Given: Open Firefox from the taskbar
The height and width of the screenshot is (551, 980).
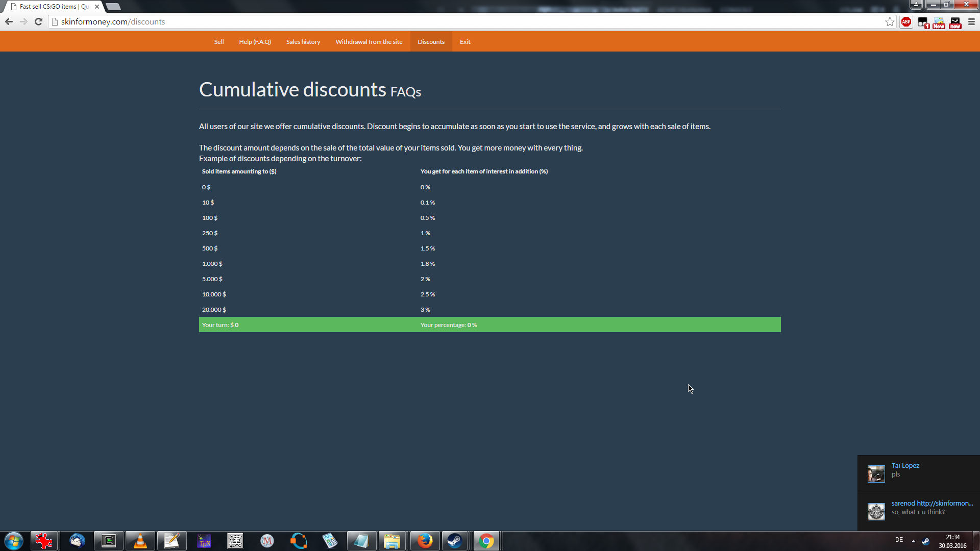Looking at the screenshot, I should tap(424, 541).
